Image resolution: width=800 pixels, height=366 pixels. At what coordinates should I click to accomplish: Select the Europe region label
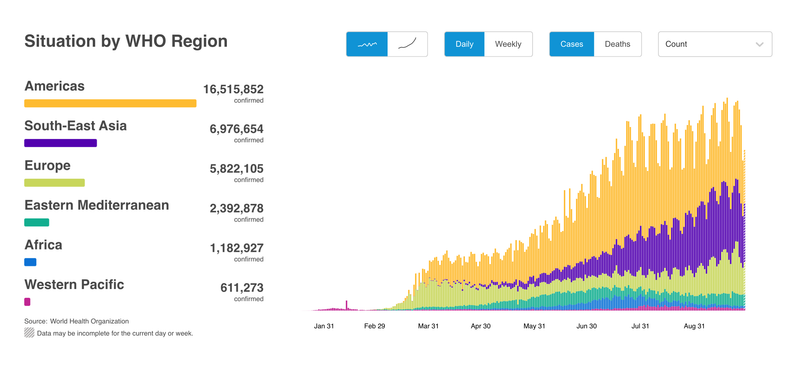(47, 165)
